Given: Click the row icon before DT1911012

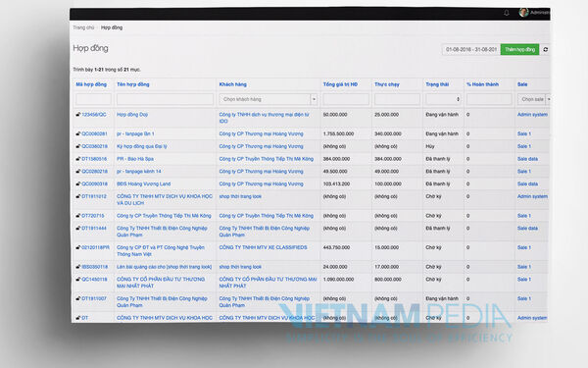Looking at the screenshot, I should [x=78, y=196].
